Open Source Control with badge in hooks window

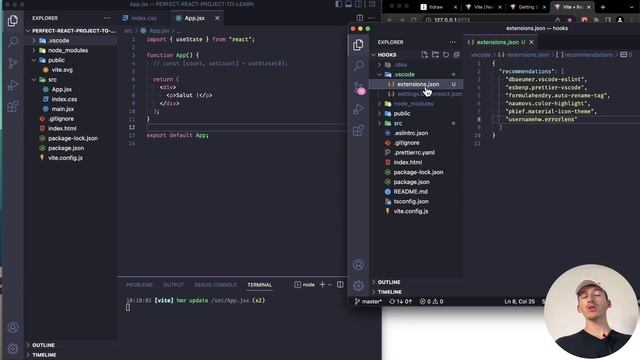pos(359,88)
